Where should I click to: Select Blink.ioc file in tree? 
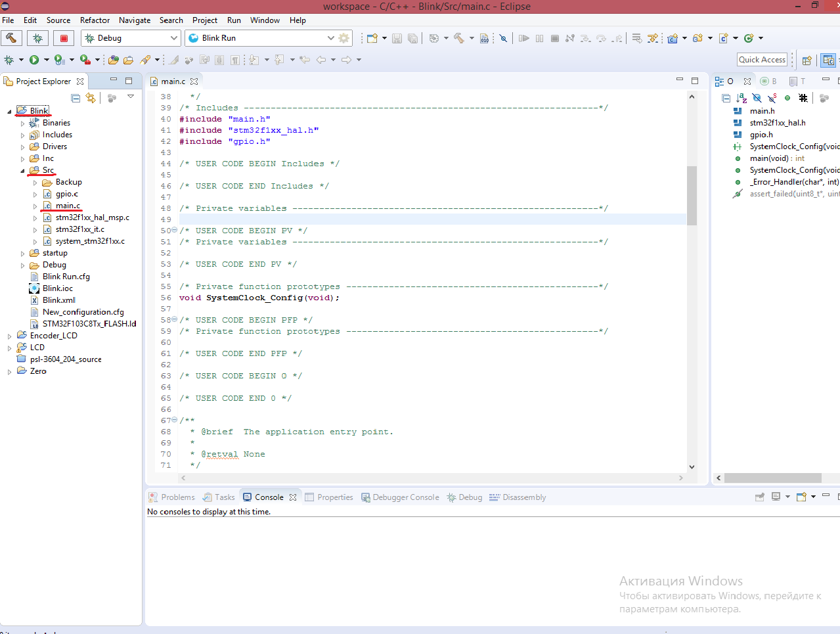pyautogui.click(x=58, y=288)
